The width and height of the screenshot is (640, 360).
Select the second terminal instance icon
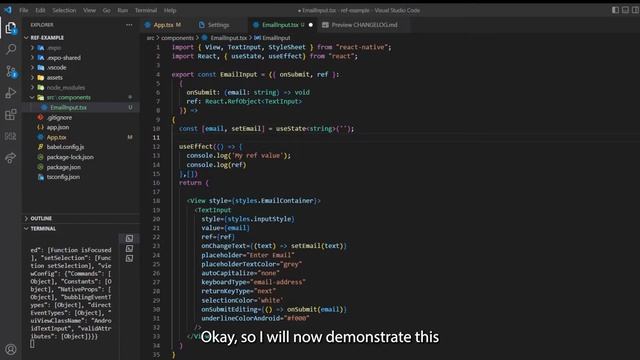tap(129, 249)
